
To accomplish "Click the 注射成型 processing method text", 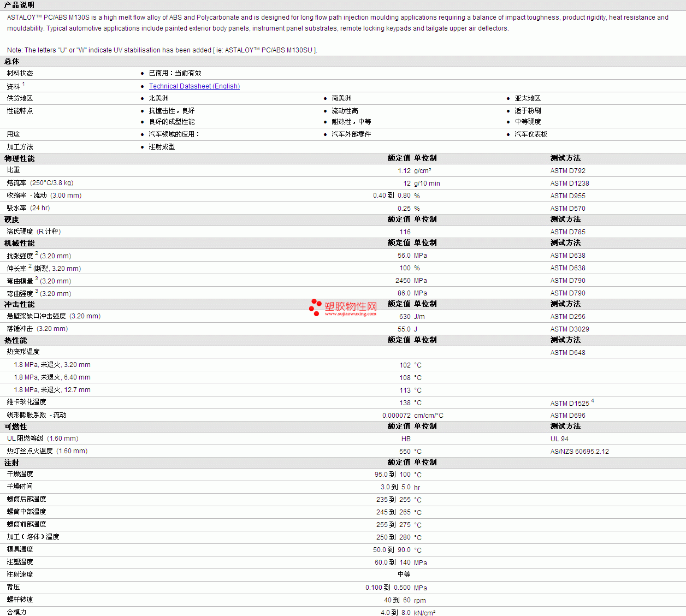I will (x=162, y=147).
